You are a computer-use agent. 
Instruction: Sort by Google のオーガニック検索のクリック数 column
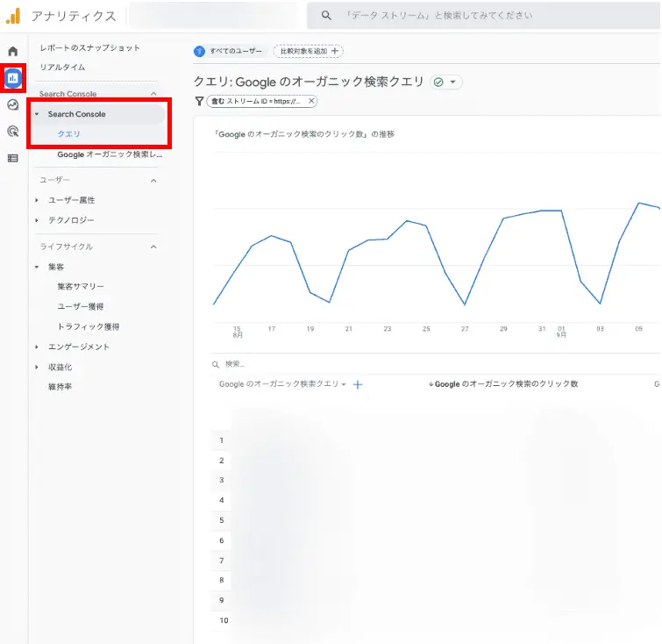pyautogui.click(x=503, y=384)
